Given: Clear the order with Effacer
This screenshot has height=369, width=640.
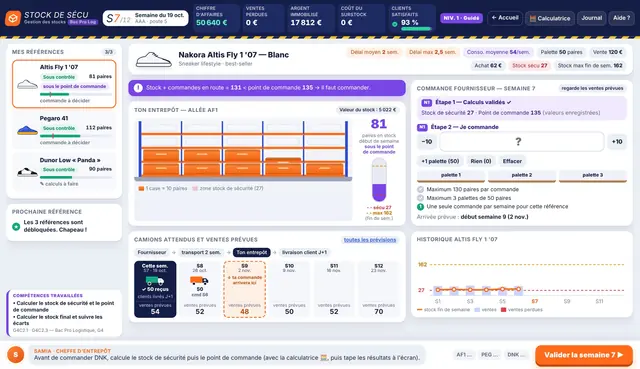Looking at the screenshot, I should click(x=512, y=161).
